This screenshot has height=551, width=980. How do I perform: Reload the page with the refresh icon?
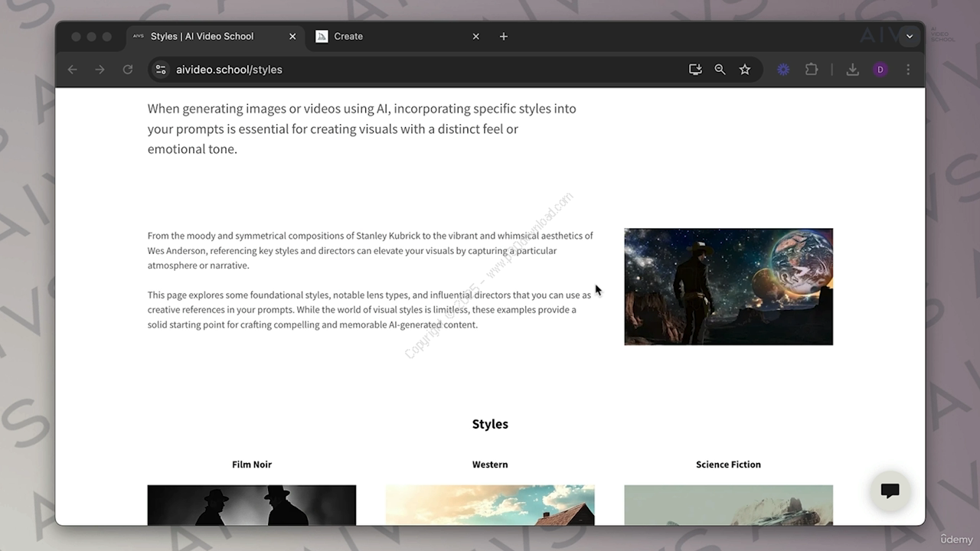tap(128, 70)
